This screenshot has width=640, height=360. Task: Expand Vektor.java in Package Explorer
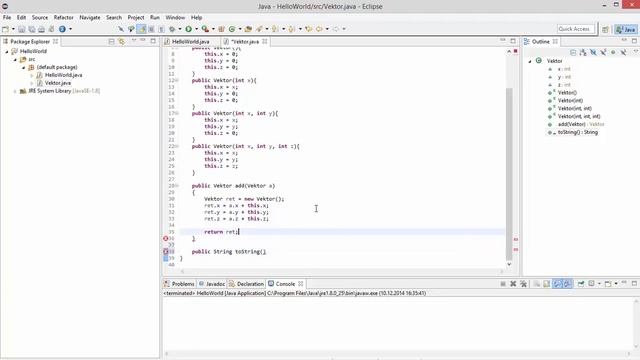[x=32, y=83]
